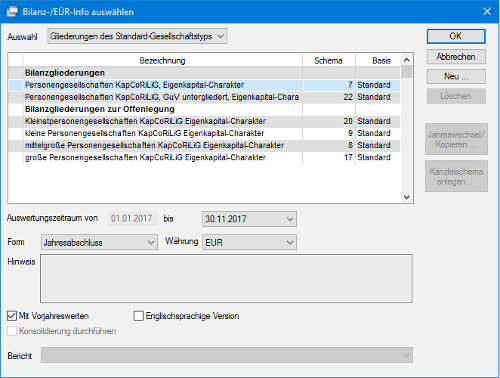Screen dimensions: 500x378
Task: Click schema number 22 cell
Action: [329, 97]
